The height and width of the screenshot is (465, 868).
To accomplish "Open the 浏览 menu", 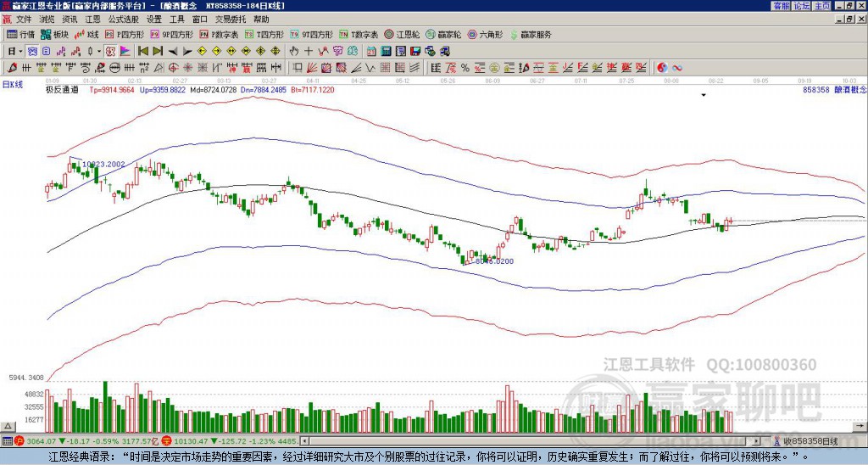I will point(47,20).
